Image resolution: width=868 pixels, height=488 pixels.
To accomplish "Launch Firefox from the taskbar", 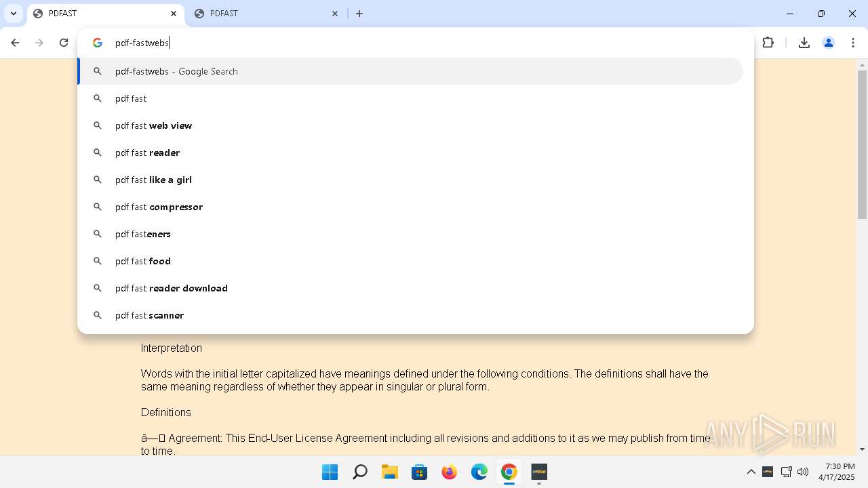I will (x=450, y=472).
